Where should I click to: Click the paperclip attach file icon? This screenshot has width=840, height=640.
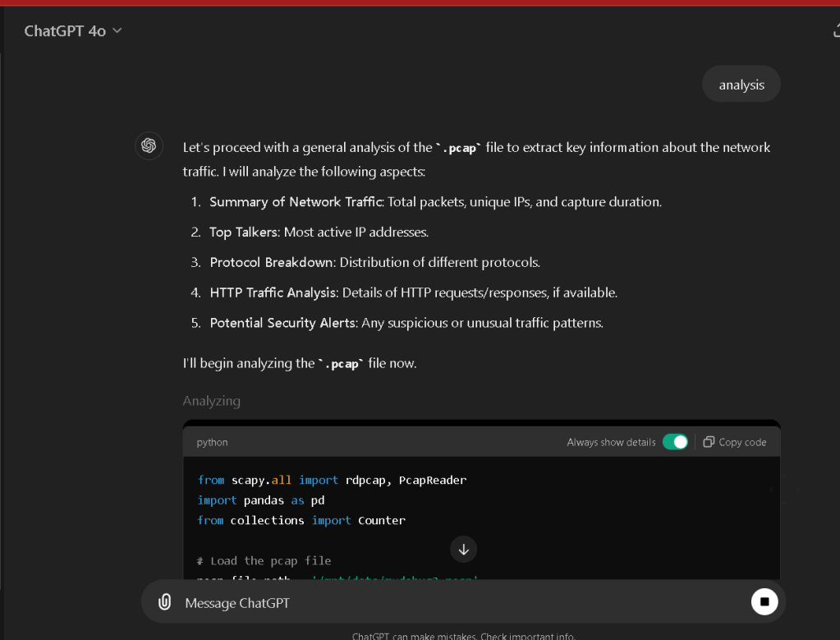164,602
